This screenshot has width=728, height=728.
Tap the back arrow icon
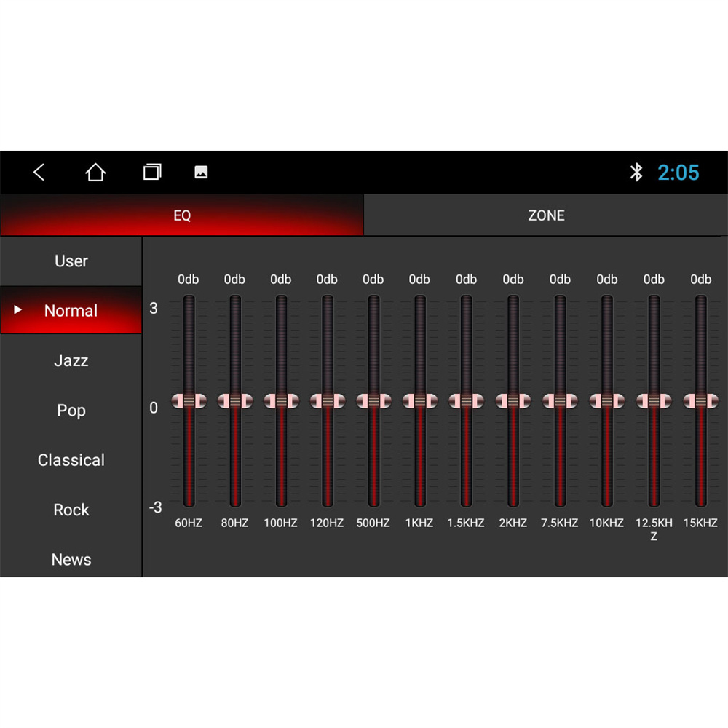pyautogui.click(x=39, y=173)
